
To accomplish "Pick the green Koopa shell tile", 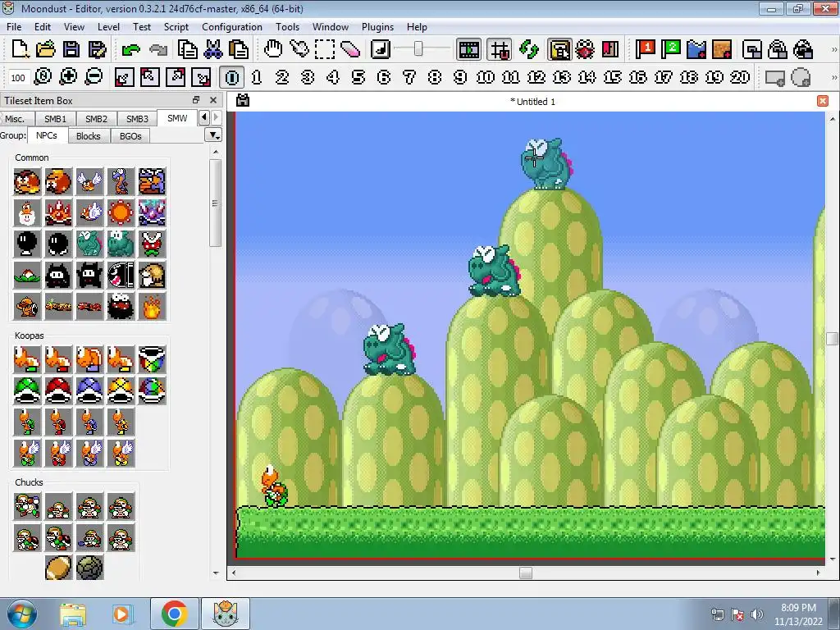I will tap(27, 390).
